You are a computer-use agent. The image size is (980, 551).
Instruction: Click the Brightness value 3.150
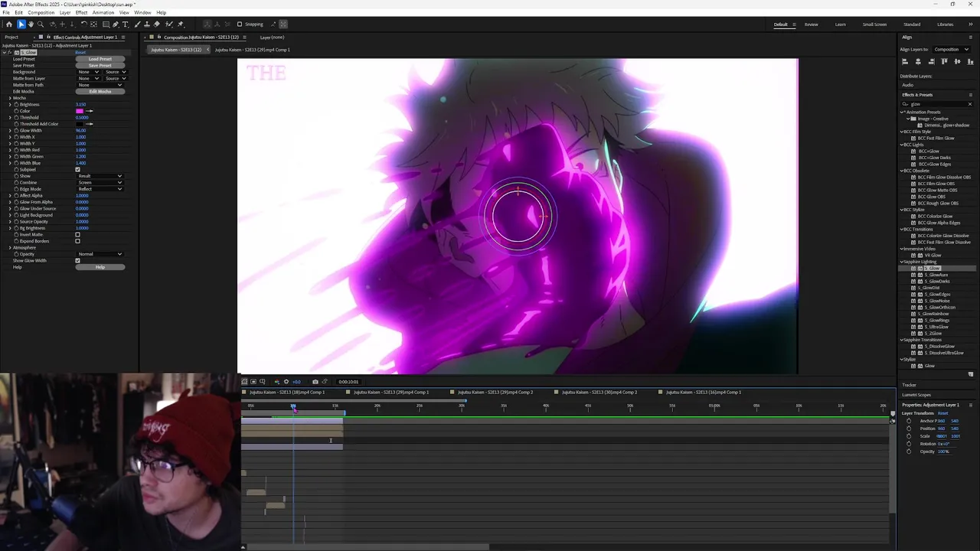[80, 105]
